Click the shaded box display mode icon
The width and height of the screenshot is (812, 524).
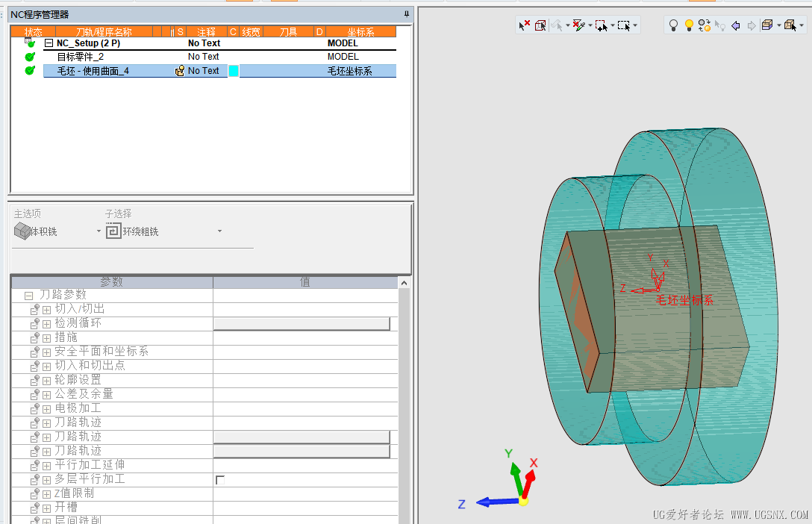click(x=767, y=25)
